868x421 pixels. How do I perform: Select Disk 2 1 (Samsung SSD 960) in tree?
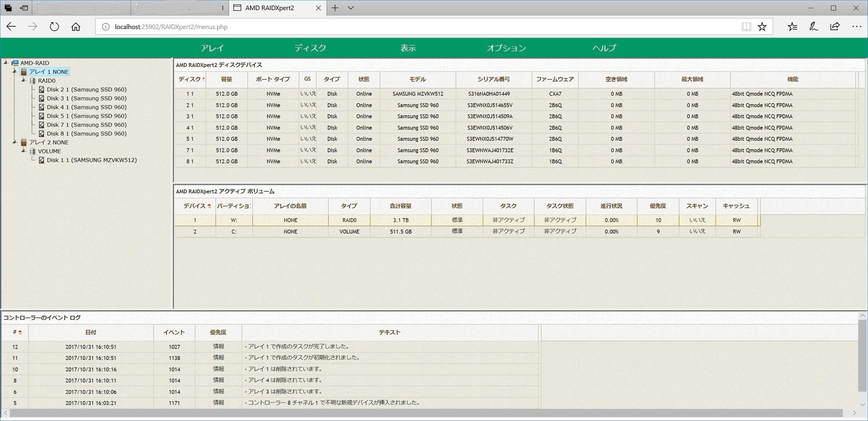87,90
